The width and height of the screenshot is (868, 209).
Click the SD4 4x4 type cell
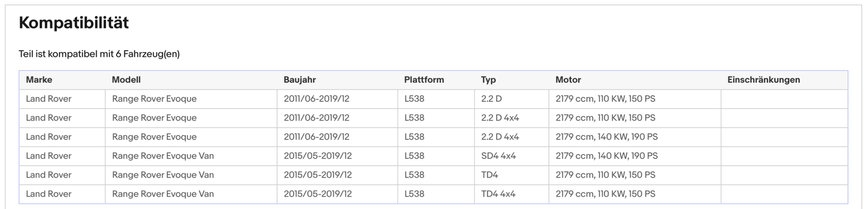(x=499, y=156)
